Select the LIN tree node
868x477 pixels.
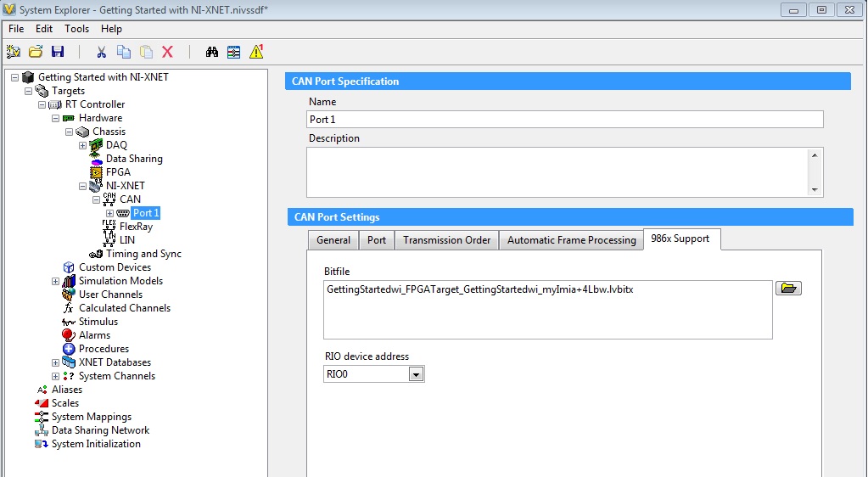click(126, 240)
